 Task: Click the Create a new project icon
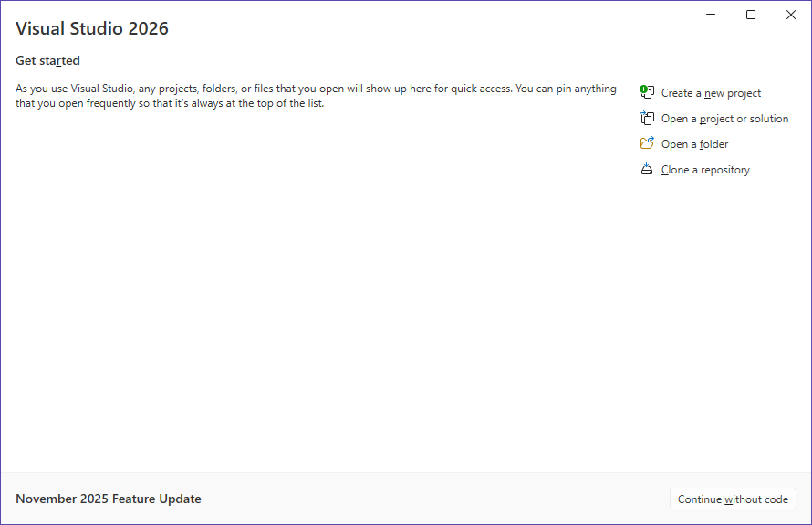(x=647, y=92)
